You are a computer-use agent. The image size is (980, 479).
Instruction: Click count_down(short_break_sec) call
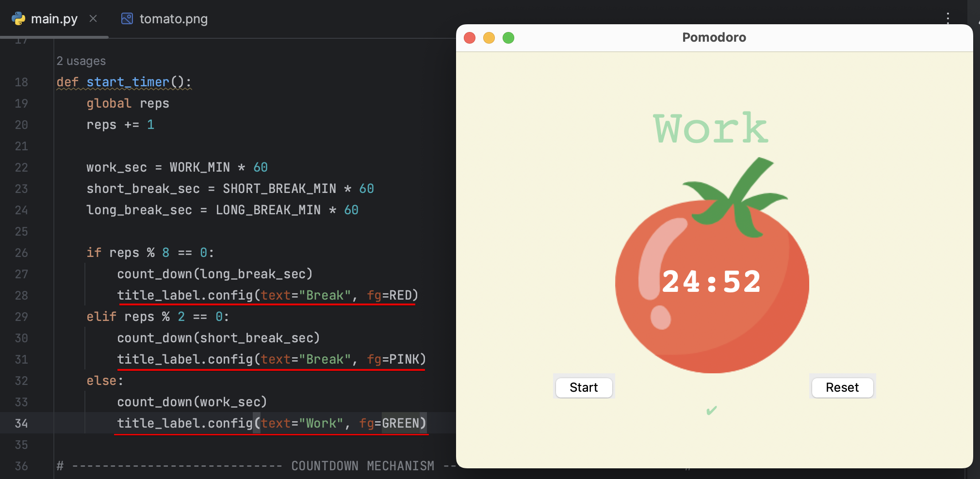(x=218, y=338)
